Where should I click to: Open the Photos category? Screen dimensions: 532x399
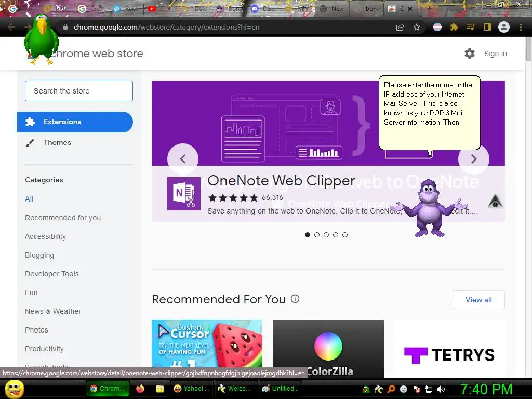[37, 330]
